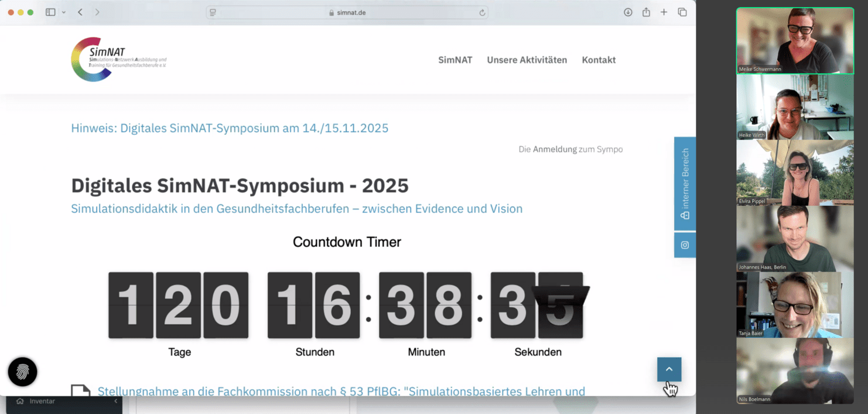The height and width of the screenshot is (414, 868).
Task: Select Meike Schwermann video tile
Action: [795, 40]
